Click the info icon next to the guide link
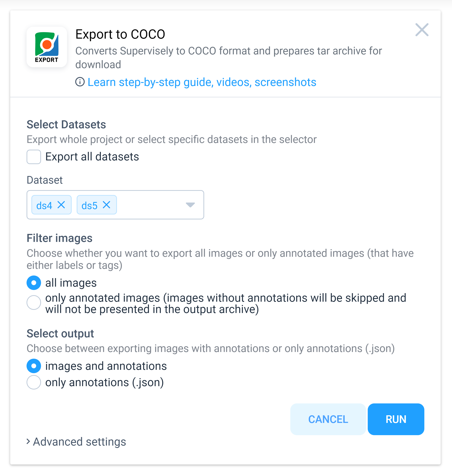This screenshot has width=452, height=476. click(80, 82)
